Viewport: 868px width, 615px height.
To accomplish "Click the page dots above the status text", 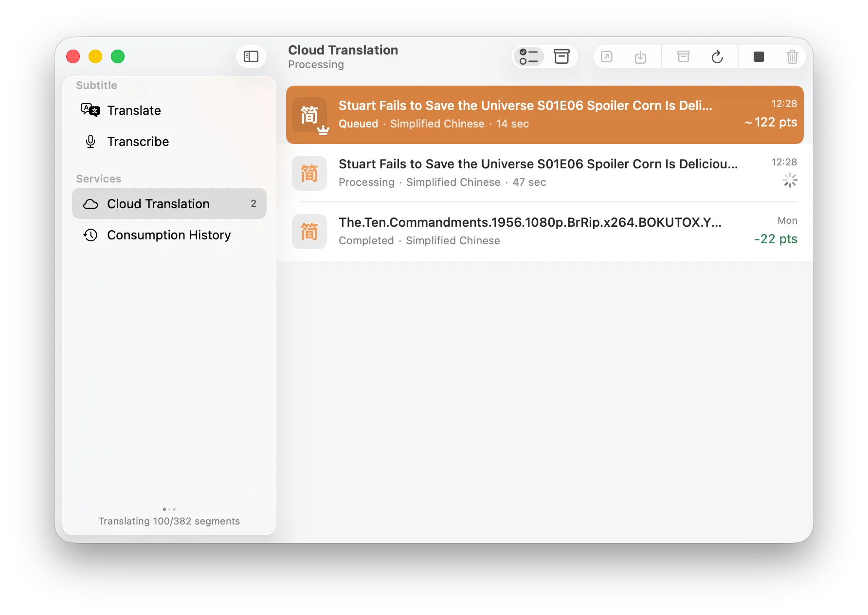I will coord(169,509).
